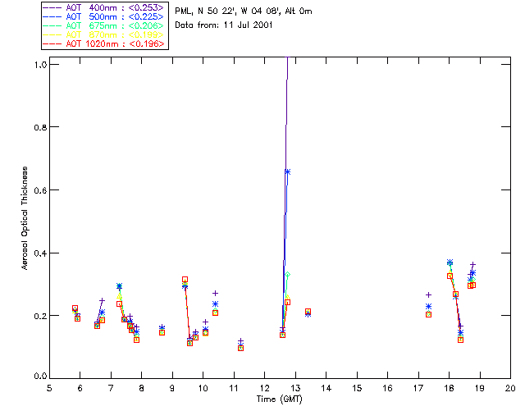Click the x-axis tick label 5
The height and width of the screenshot is (420, 525).
tap(49, 387)
